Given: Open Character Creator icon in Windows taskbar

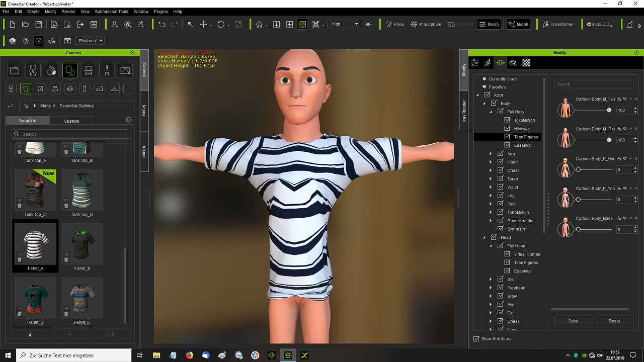Looking at the screenshot, I should pos(288,355).
